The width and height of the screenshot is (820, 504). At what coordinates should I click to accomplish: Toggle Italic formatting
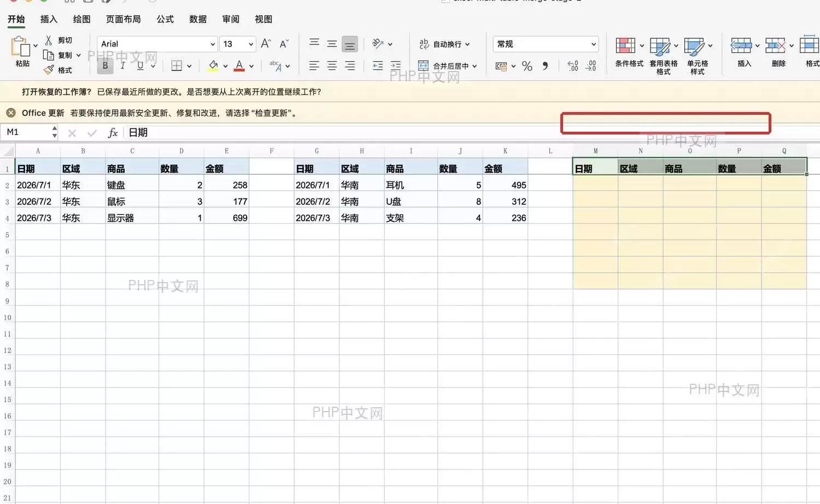pyautogui.click(x=123, y=66)
